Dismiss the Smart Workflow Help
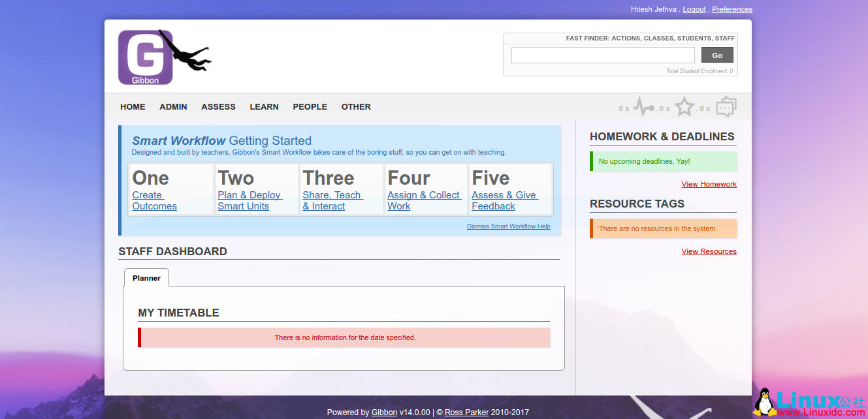868x419 pixels. click(509, 226)
